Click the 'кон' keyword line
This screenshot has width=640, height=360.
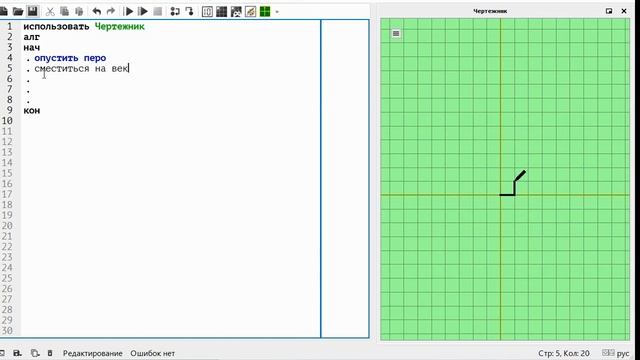point(32,111)
